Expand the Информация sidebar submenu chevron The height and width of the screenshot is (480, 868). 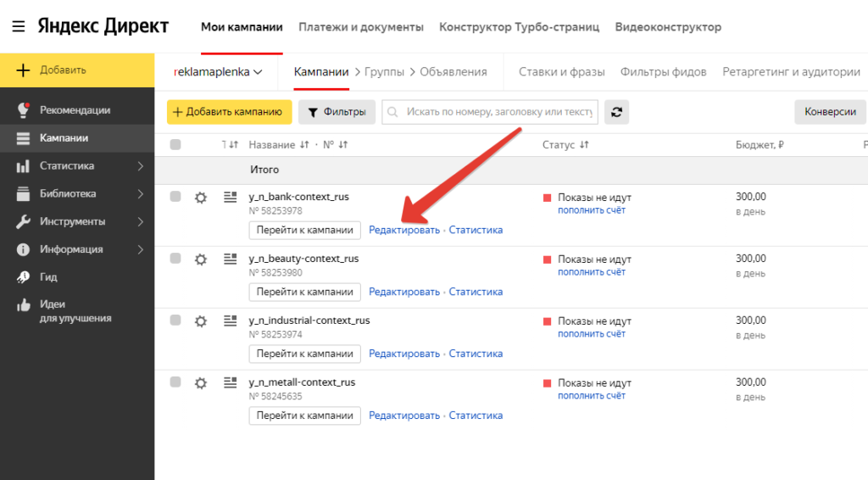[x=141, y=249]
